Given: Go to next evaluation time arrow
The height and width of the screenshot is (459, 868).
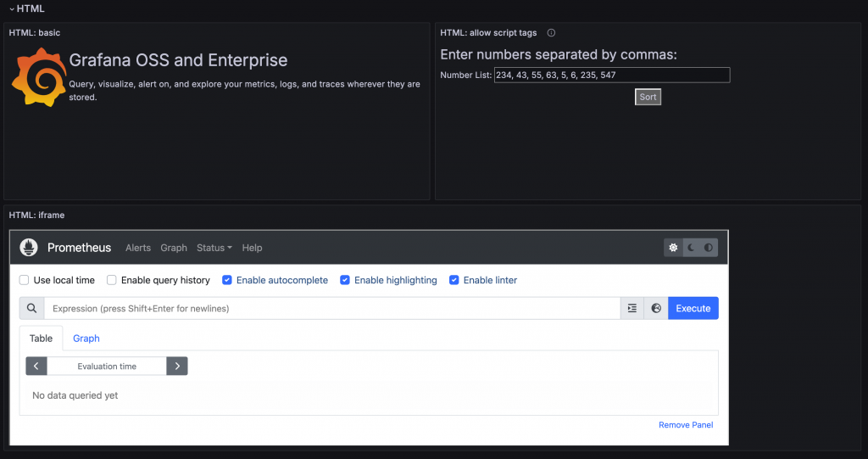Looking at the screenshot, I should point(177,366).
